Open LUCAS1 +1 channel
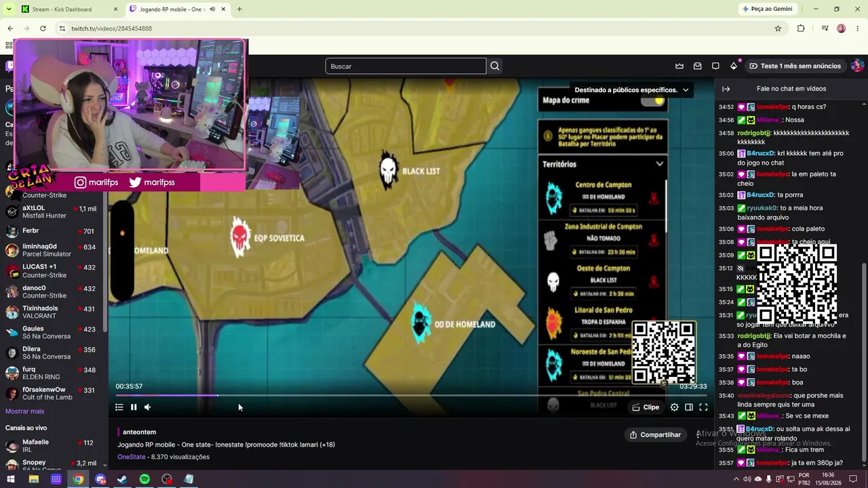 tap(53, 271)
